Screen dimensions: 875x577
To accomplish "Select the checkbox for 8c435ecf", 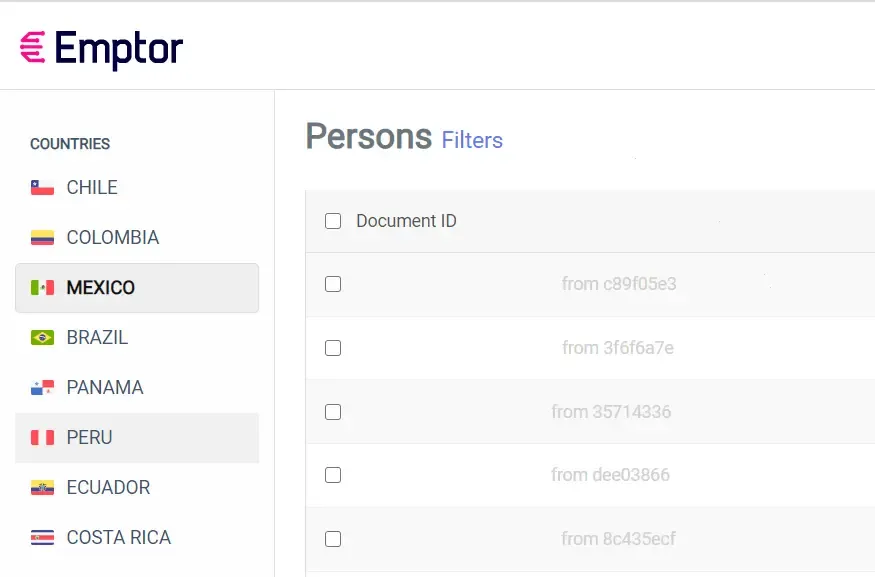I will [333, 538].
